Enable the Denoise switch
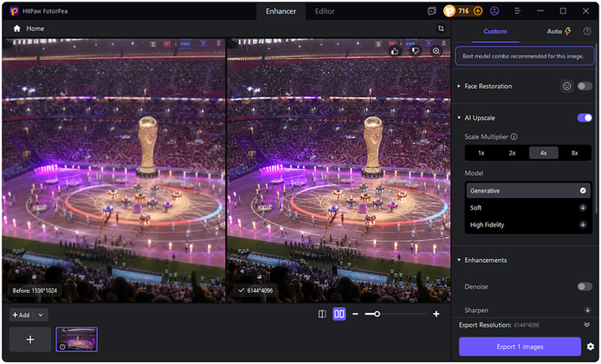The width and height of the screenshot is (601, 364). (x=585, y=286)
